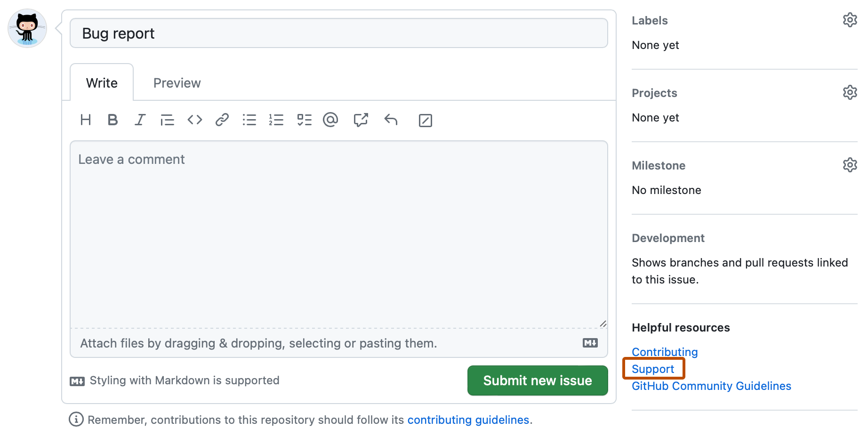View GitHub Community Guidelines
Viewport: 868px width, 437px height.
pyautogui.click(x=711, y=386)
